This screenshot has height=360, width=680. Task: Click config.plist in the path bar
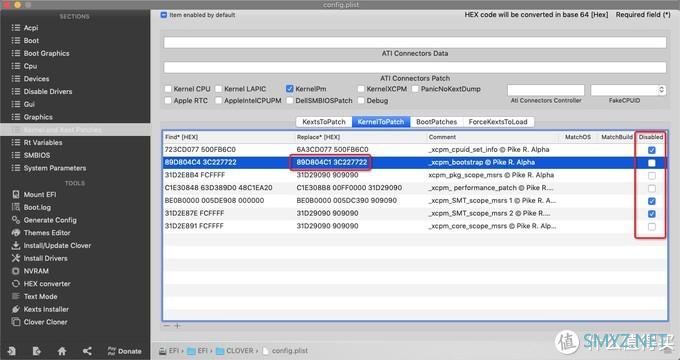tap(285, 351)
